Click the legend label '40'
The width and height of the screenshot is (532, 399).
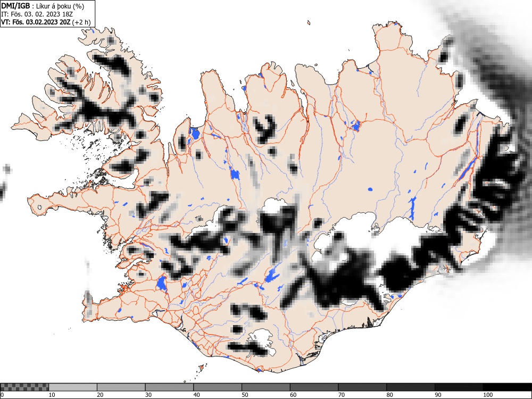(x=196, y=395)
